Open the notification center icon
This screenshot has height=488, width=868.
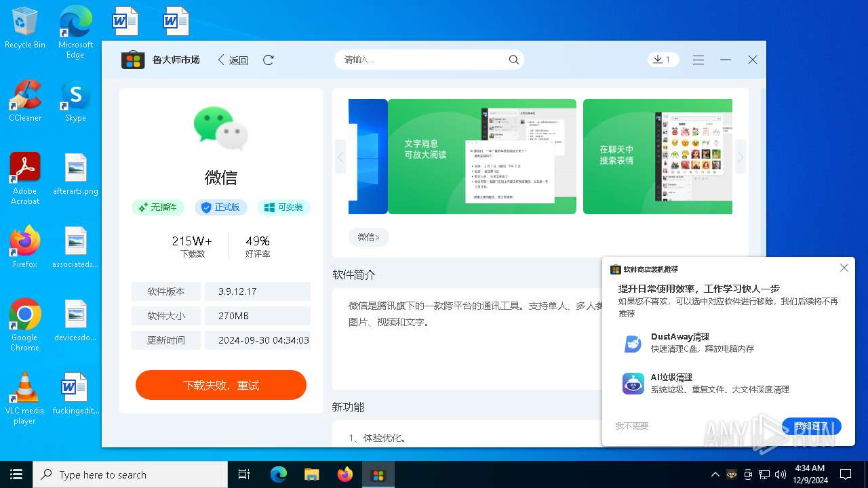click(846, 474)
